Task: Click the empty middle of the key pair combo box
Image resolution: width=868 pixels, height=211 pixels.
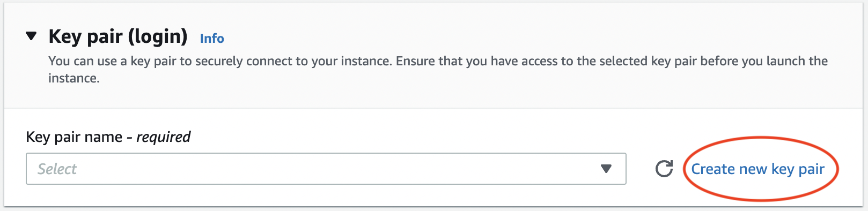Action: pos(326,169)
